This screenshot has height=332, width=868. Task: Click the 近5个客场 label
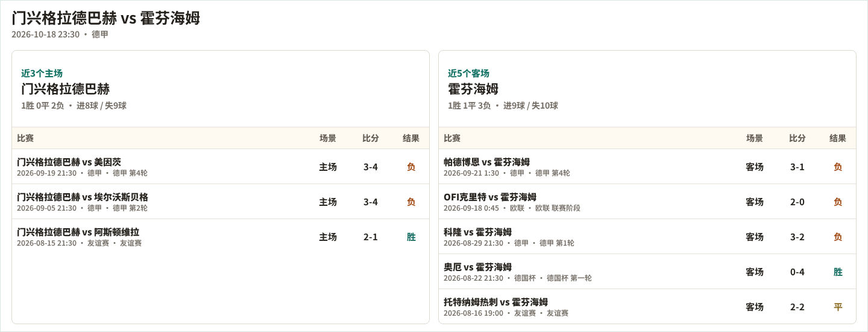tap(468, 73)
